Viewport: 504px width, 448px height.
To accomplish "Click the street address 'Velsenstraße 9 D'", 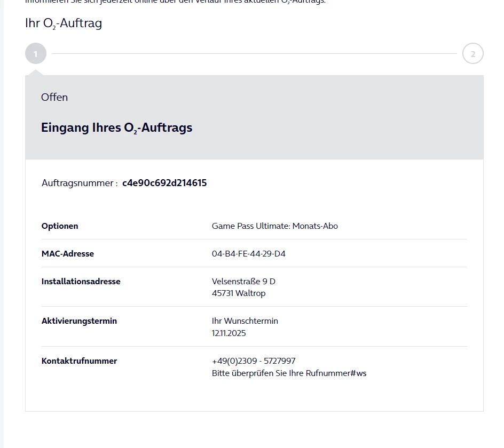I will pyautogui.click(x=243, y=282).
